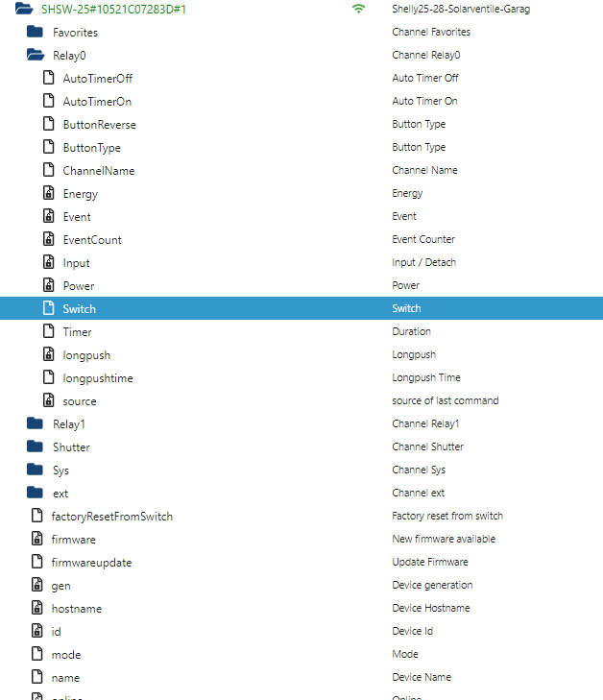The image size is (603, 700).
Task: Expand the ext folder
Action: [35, 493]
